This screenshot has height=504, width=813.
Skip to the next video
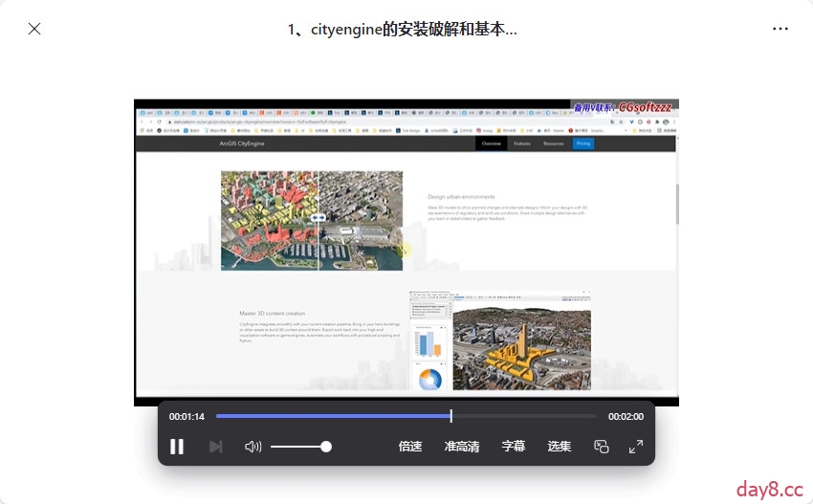click(215, 447)
